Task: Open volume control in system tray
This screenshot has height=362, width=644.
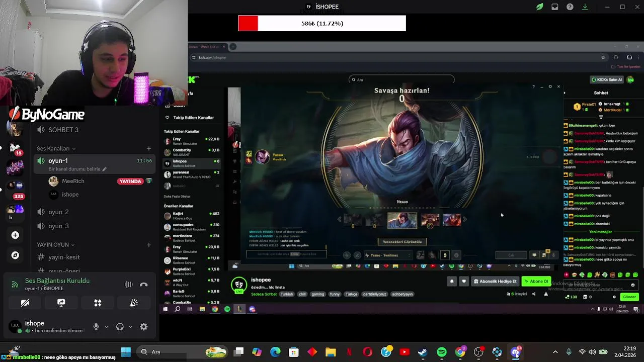Action: click(592, 352)
